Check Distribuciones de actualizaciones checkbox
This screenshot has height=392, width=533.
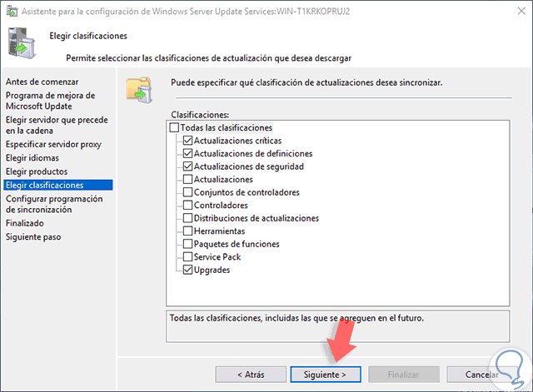point(187,218)
